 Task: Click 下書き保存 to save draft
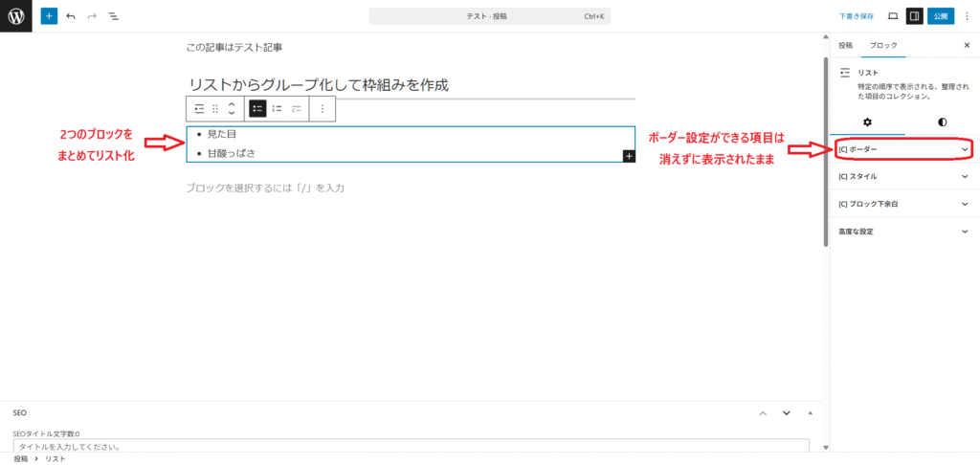(x=857, y=16)
